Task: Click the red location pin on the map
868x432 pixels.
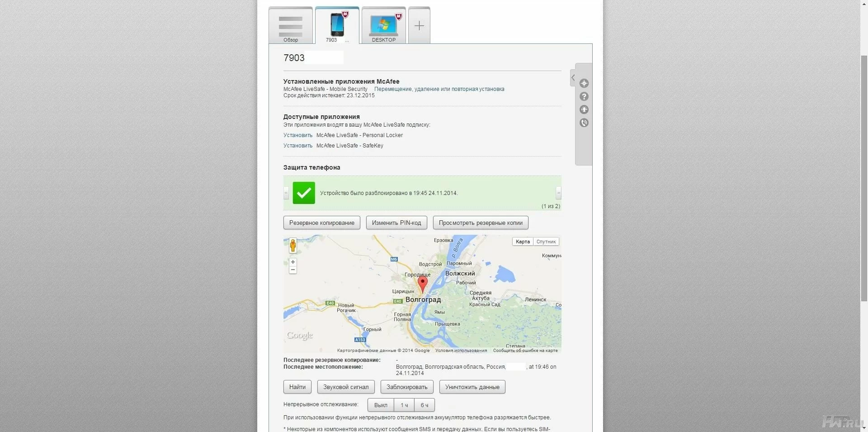Action: pyautogui.click(x=423, y=284)
